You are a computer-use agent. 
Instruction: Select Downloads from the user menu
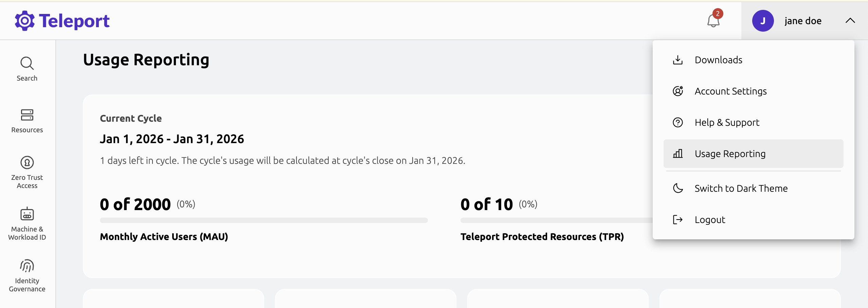click(x=718, y=60)
